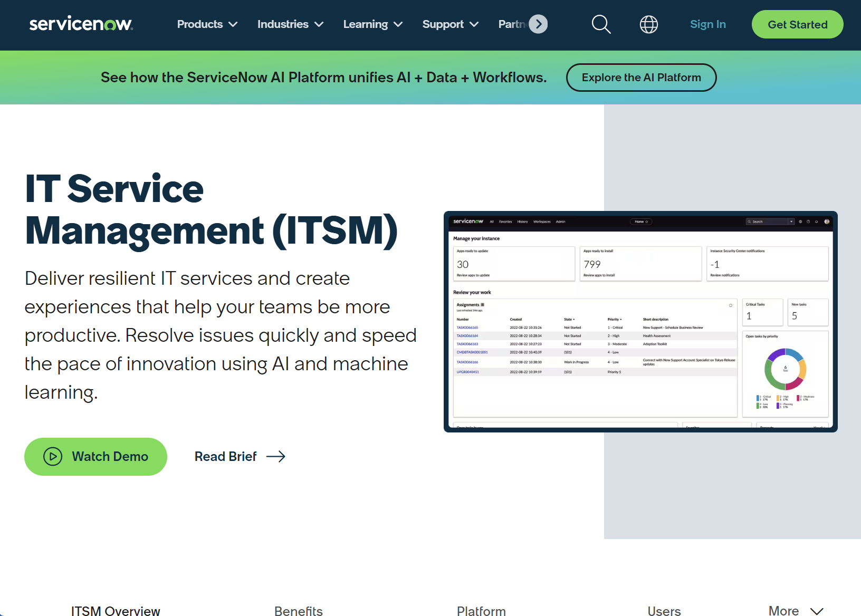Open the search magnifier icon
The image size is (861, 616).
click(x=601, y=24)
